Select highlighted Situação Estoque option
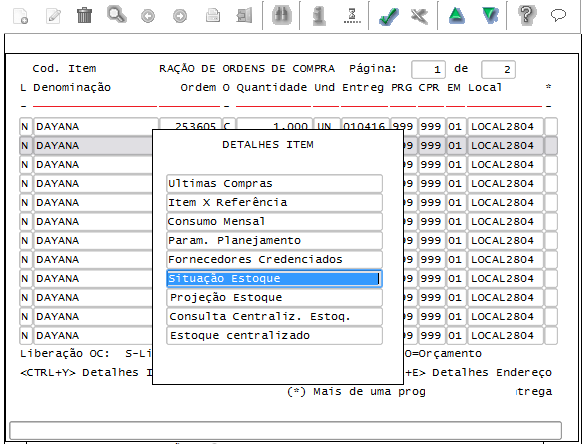This screenshot has height=444, width=582. (274, 278)
